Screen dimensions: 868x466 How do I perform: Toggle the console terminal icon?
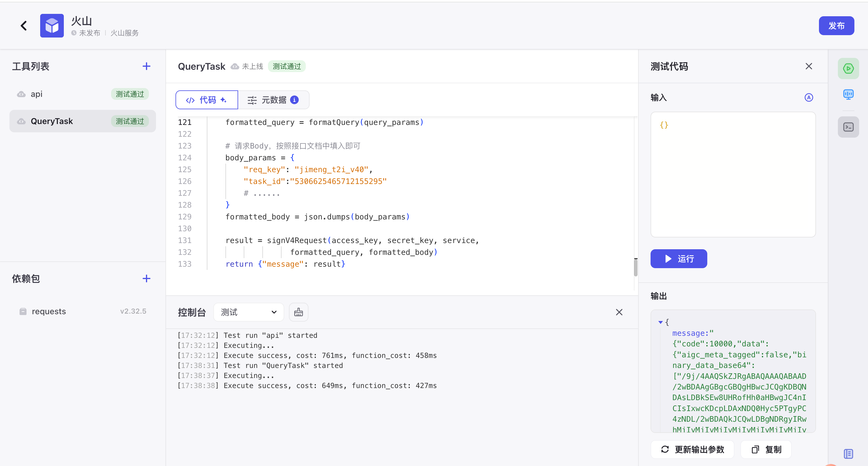pyautogui.click(x=848, y=127)
